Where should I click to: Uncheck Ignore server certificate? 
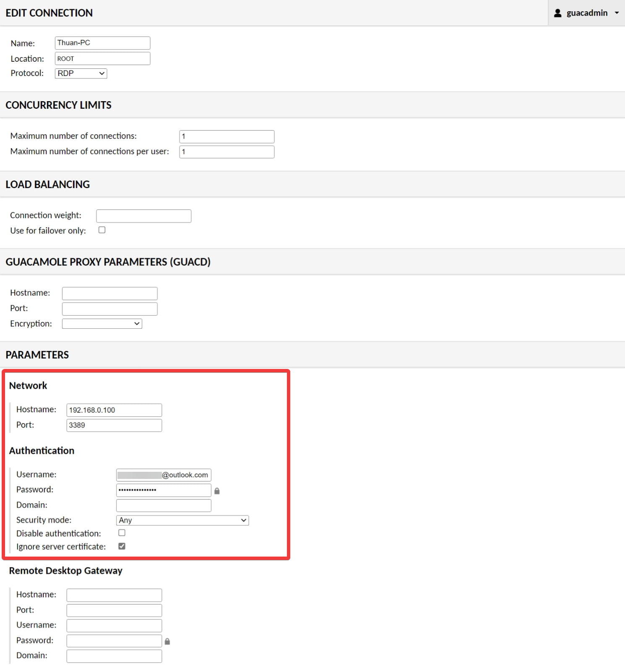coord(122,546)
